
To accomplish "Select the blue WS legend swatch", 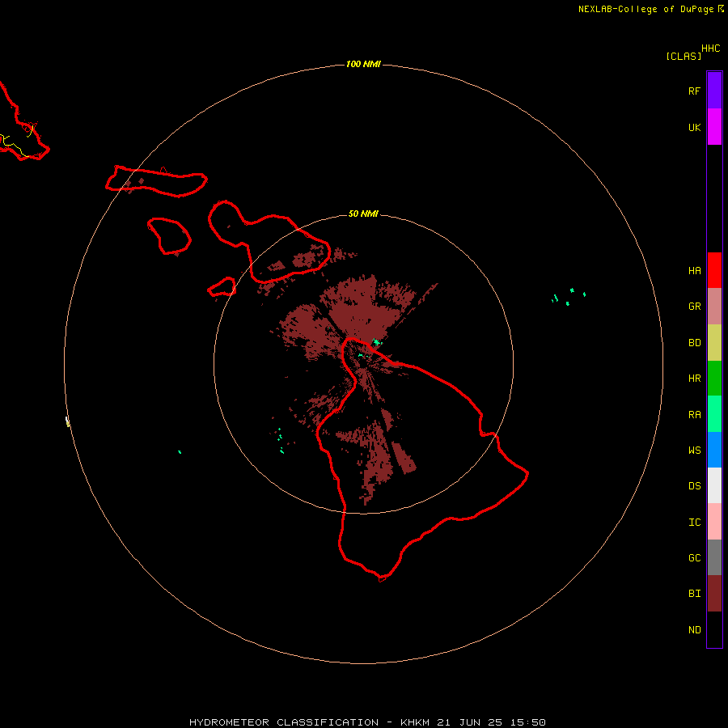I will [x=714, y=450].
